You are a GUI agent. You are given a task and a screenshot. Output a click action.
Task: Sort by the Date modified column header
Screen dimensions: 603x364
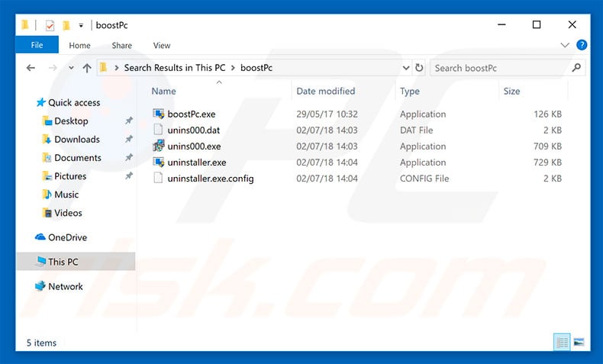click(x=325, y=91)
